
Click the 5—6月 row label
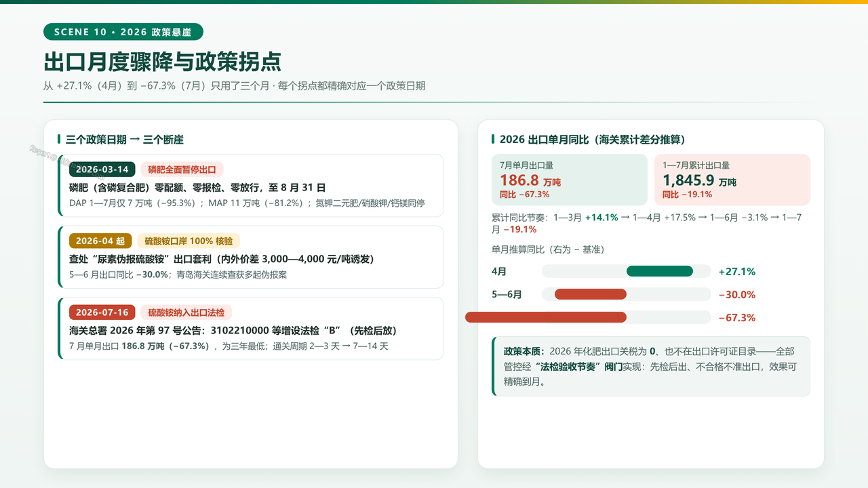coord(507,294)
